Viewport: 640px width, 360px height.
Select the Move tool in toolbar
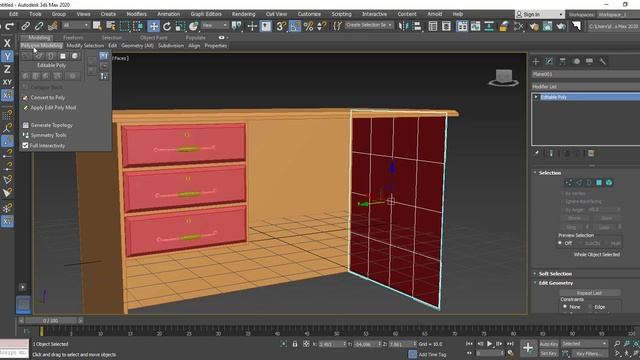[153, 27]
